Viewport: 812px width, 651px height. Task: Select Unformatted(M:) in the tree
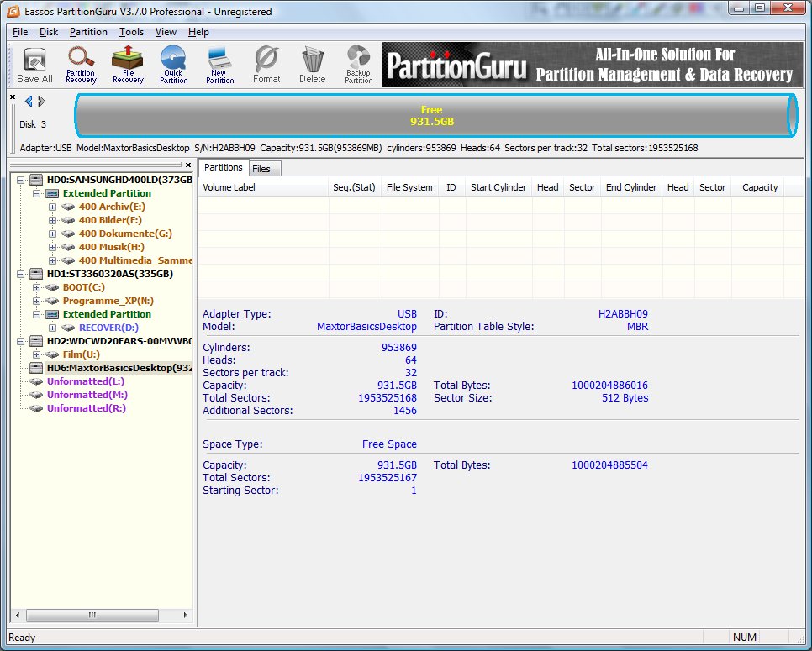87,395
